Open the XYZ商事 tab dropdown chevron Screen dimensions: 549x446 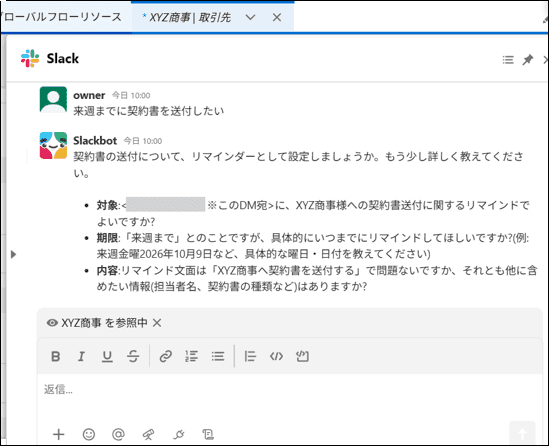click(x=250, y=17)
